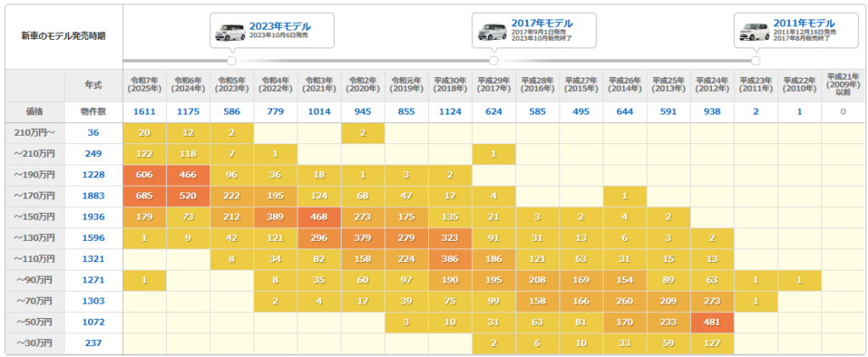Select the 468 cell under 令和3年
The image size is (868, 357).
pos(319,216)
